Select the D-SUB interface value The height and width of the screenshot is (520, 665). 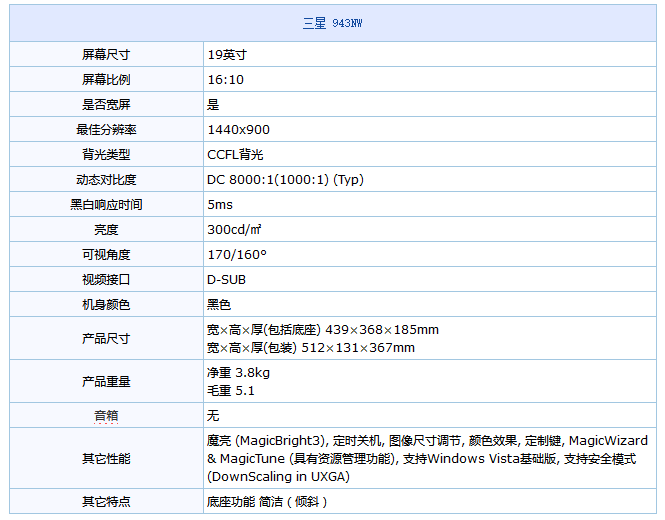[226, 280]
